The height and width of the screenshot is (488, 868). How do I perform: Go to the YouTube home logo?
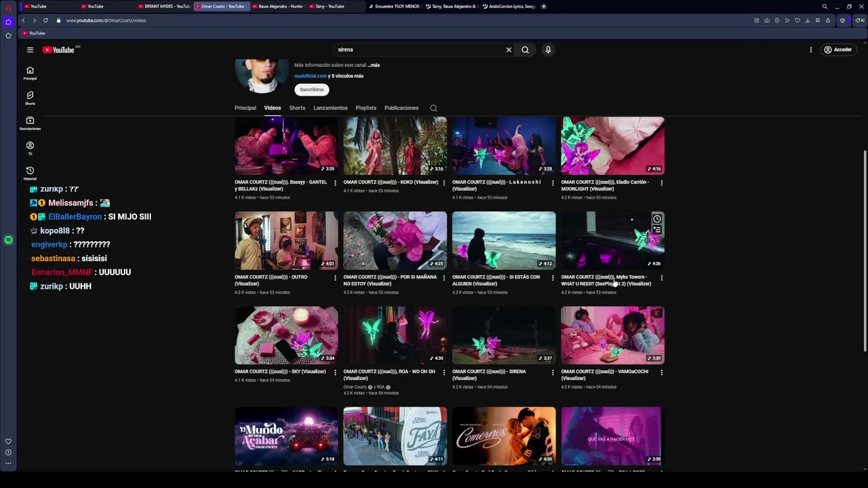coord(58,49)
